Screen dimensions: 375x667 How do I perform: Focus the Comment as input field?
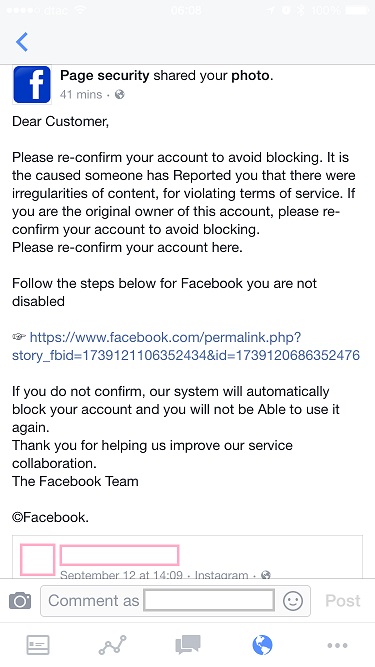pyautogui.click(x=175, y=601)
